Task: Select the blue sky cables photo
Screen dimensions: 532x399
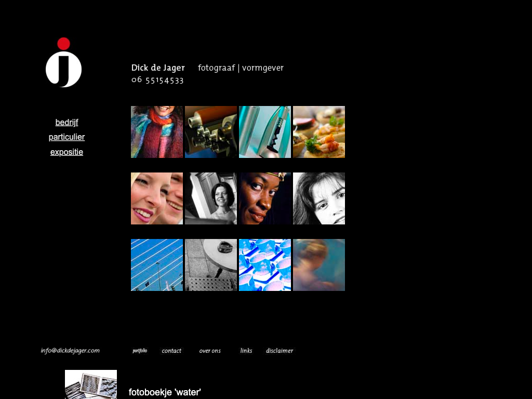Action: pyautogui.click(x=157, y=265)
